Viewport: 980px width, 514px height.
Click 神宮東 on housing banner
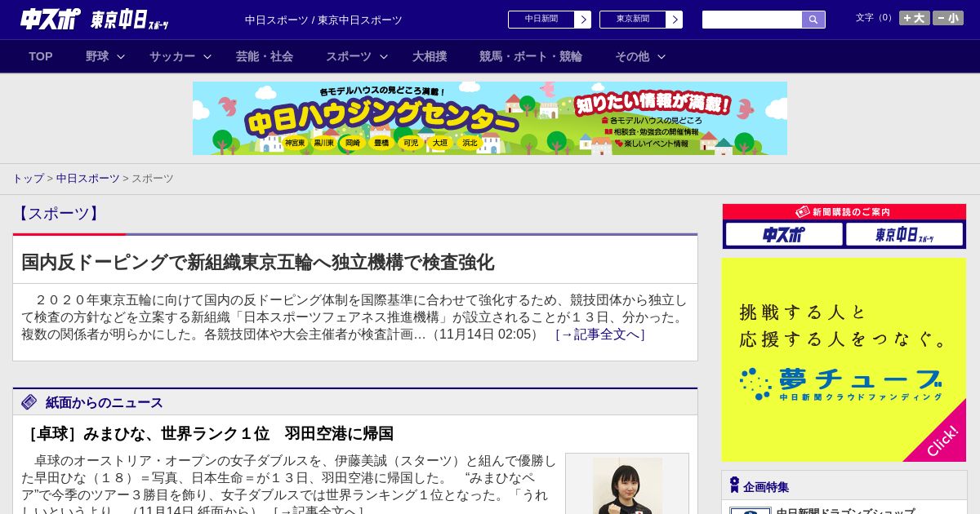(294, 143)
